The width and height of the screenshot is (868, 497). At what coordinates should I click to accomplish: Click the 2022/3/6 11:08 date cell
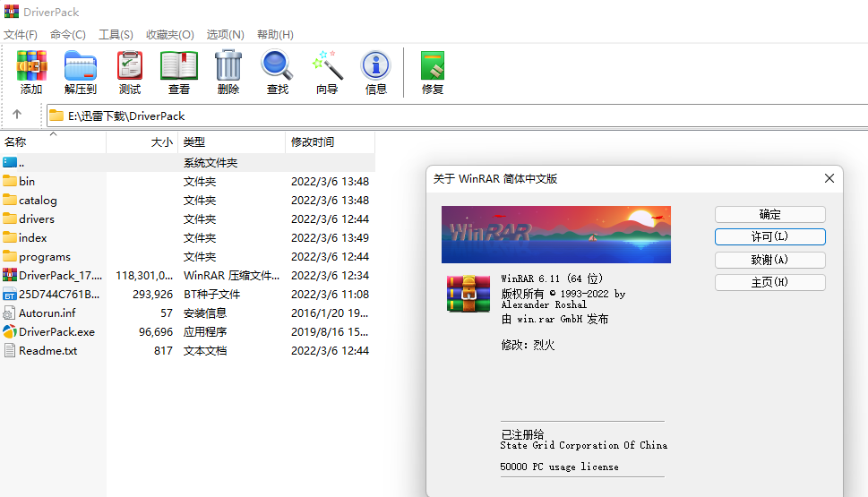click(x=330, y=295)
